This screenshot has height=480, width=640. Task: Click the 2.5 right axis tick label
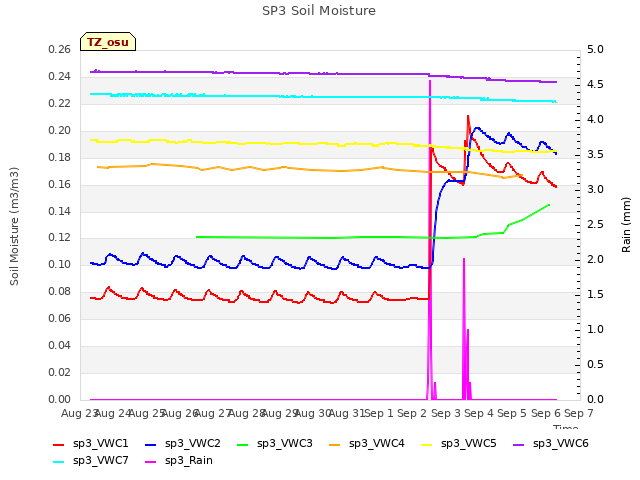point(596,224)
